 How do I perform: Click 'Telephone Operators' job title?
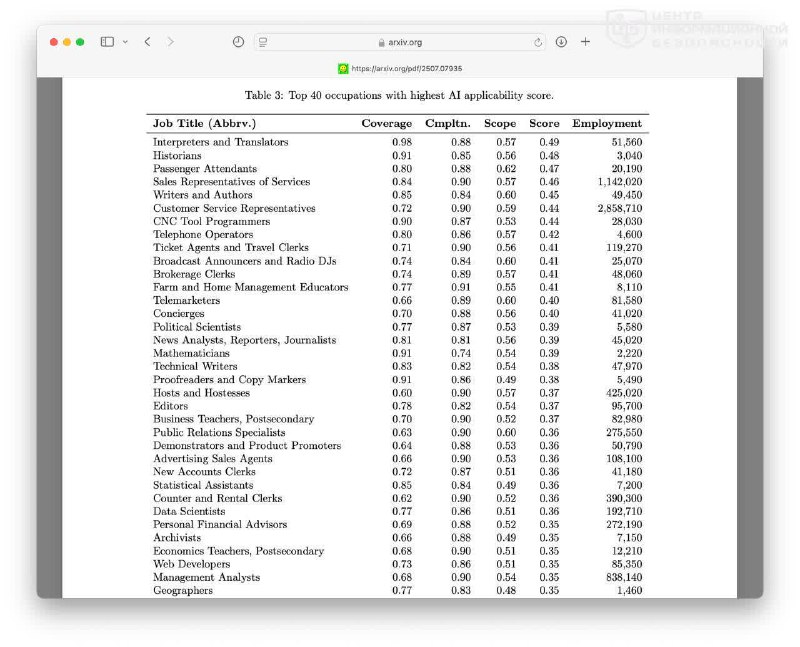pyautogui.click(x=203, y=235)
